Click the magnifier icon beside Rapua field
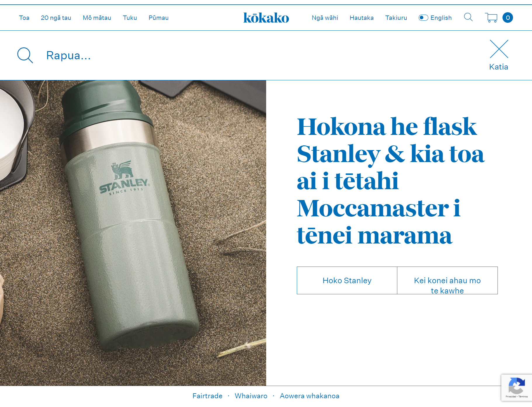 25,55
